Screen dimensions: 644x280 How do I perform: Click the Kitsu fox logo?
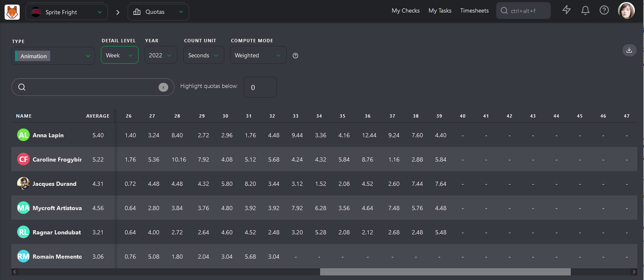point(12,12)
